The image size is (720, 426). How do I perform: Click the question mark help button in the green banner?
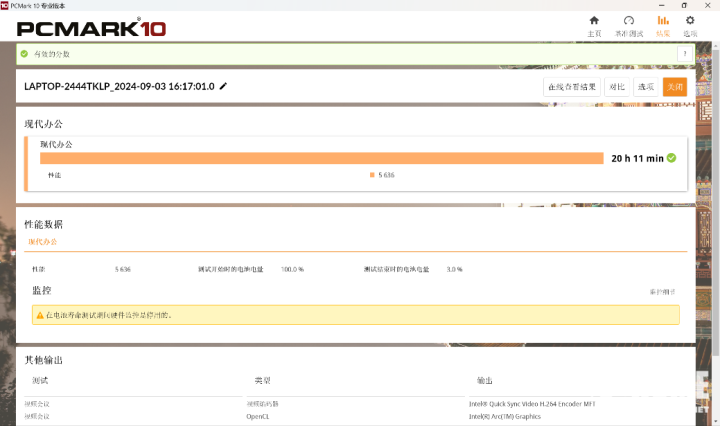[685, 54]
